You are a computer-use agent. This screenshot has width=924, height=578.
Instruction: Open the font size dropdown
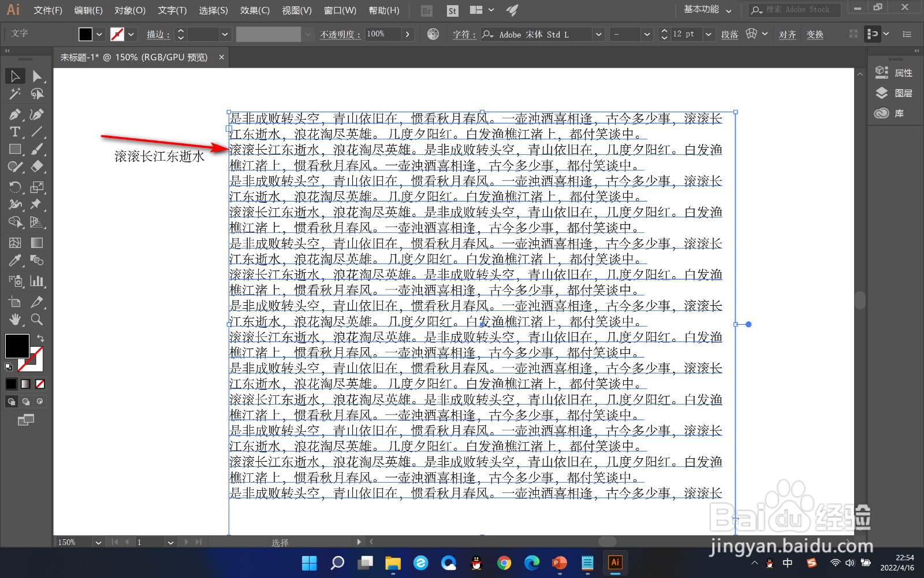(x=708, y=34)
